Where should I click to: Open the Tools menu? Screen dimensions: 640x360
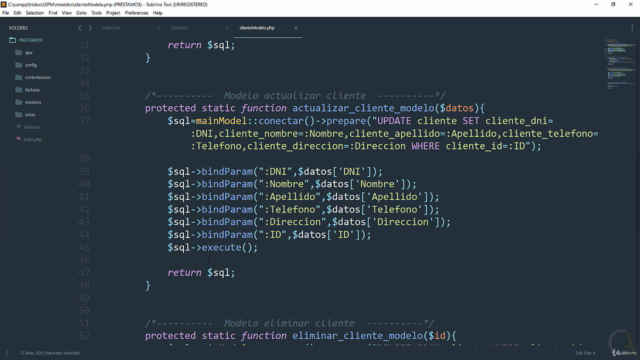[x=96, y=13]
